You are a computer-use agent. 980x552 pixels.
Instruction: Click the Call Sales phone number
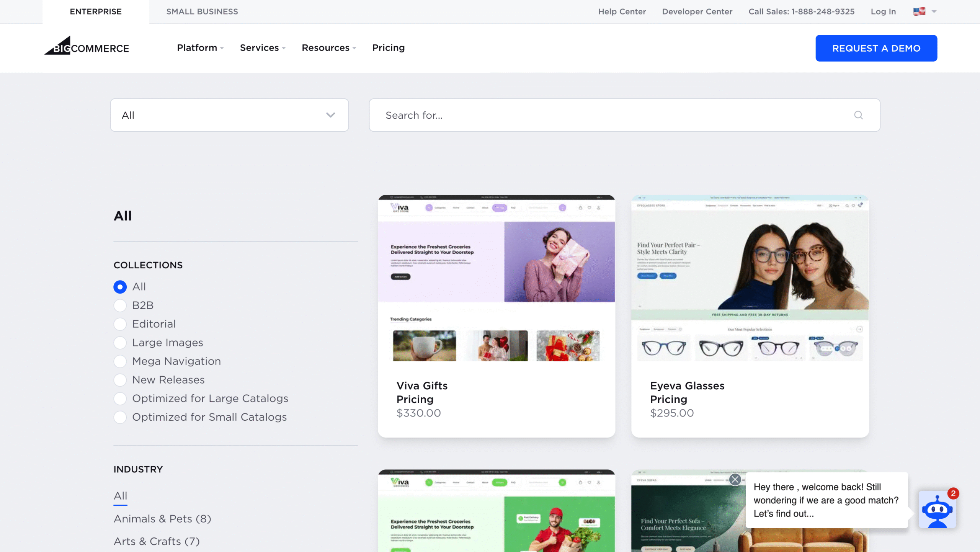point(801,11)
